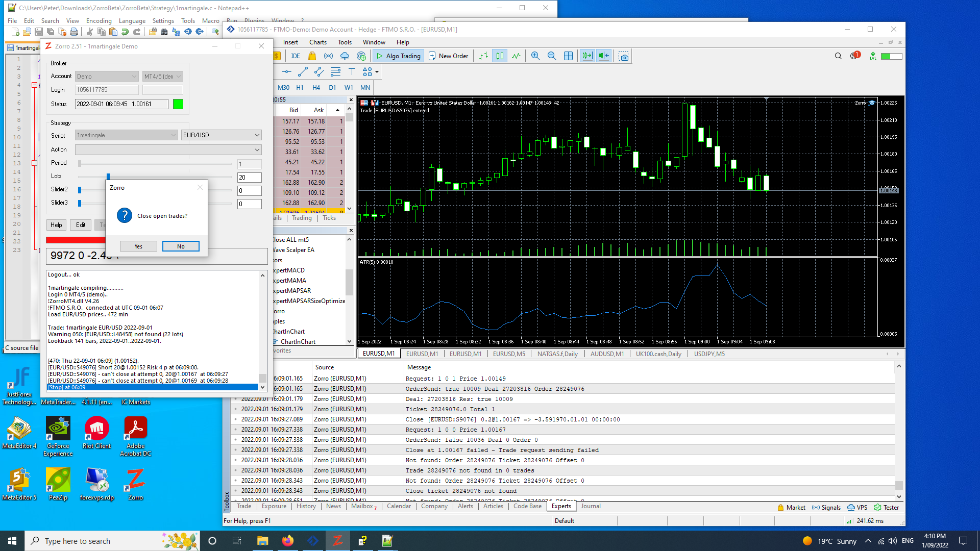Collapse the code fold marker at line 4

(34, 85)
